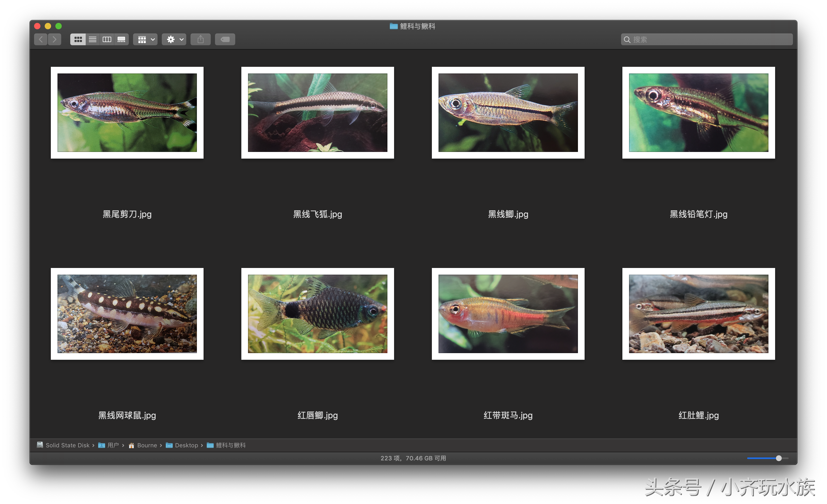This screenshot has width=827, height=504.
Task: Select the 红带斑马.jpg thumbnail image
Action: [x=508, y=314]
